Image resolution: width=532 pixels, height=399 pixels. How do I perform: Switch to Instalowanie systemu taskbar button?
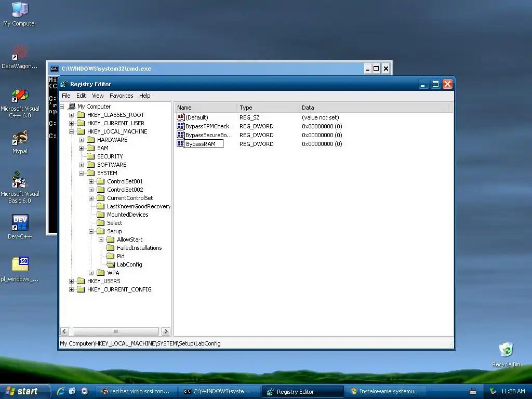click(x=386, y=391)
